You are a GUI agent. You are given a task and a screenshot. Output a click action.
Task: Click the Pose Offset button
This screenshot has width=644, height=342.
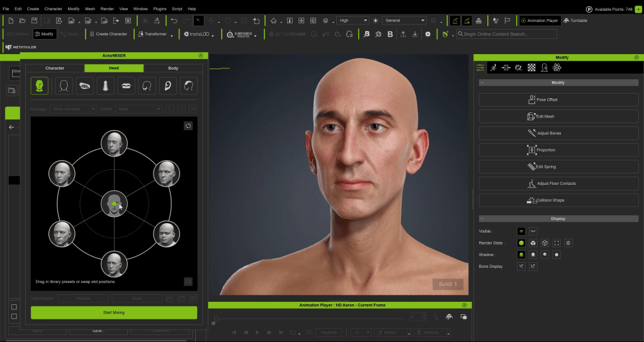(x=558, y=100)
